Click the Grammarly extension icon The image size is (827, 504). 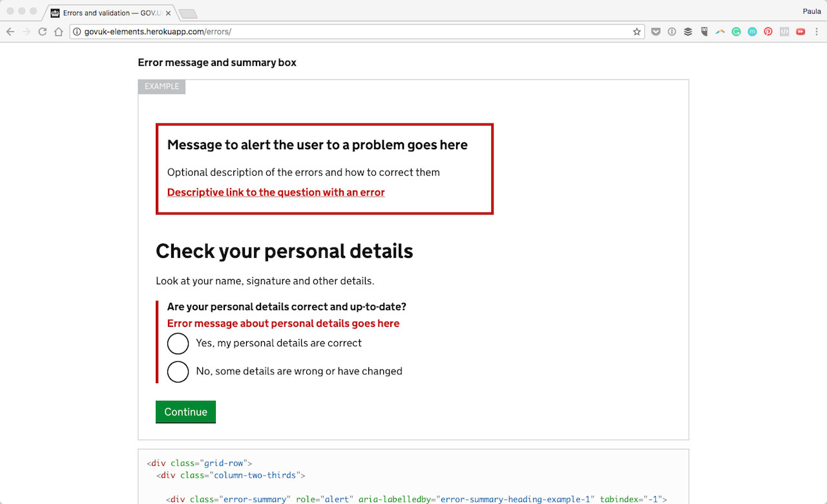click(x=736, y=32)
